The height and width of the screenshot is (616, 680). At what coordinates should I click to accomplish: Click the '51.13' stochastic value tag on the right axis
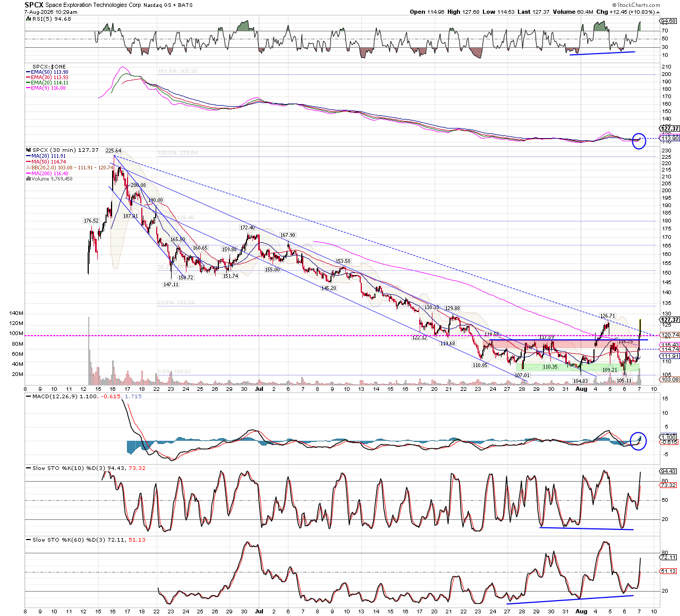point(669,571)
